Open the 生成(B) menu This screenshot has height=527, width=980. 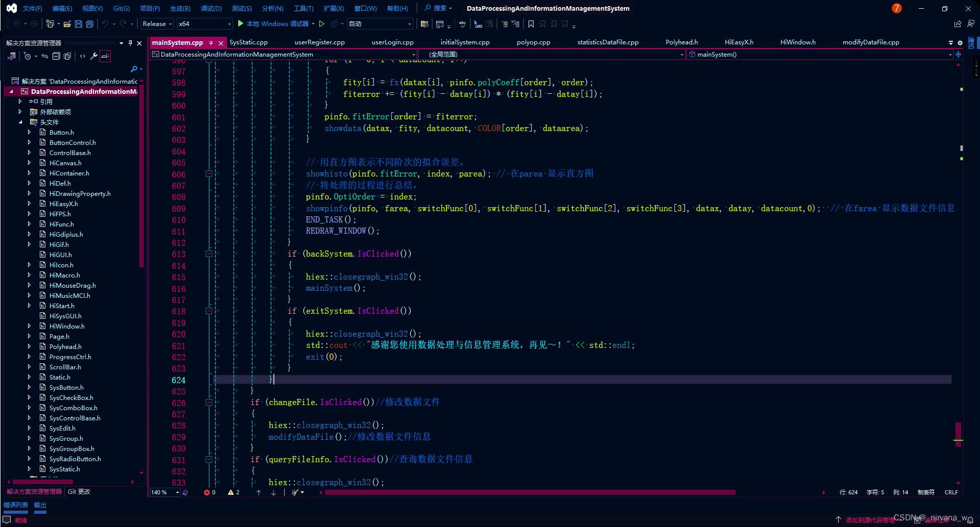point(180,9)
